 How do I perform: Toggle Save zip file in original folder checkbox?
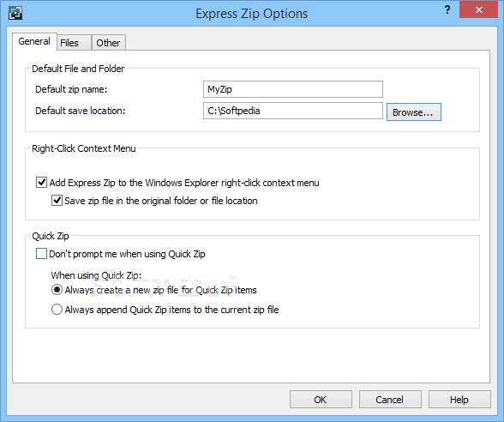pos(57,201)
